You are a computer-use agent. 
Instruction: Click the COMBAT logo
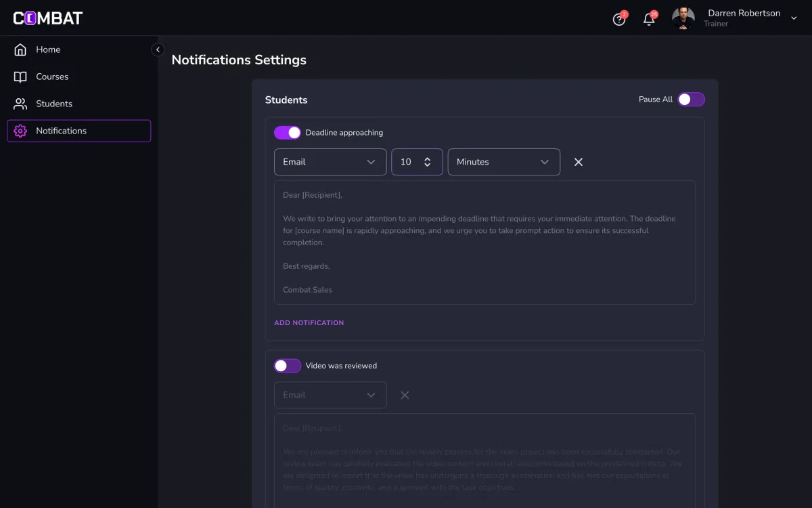[48, 18]
